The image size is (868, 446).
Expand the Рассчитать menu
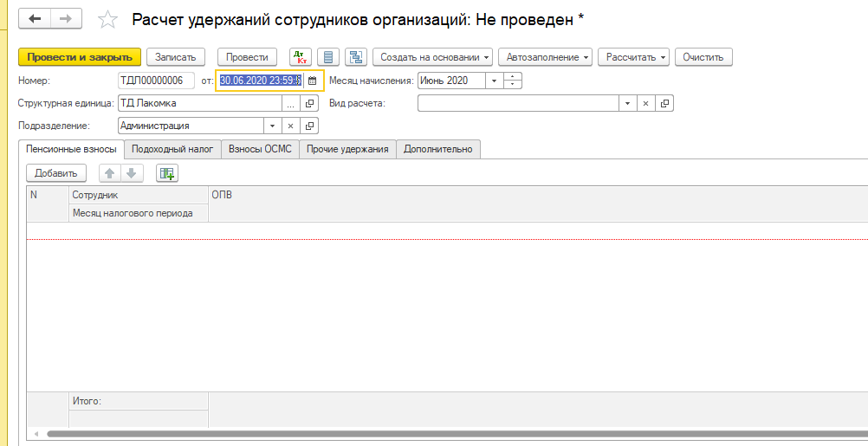pos(633,57)
